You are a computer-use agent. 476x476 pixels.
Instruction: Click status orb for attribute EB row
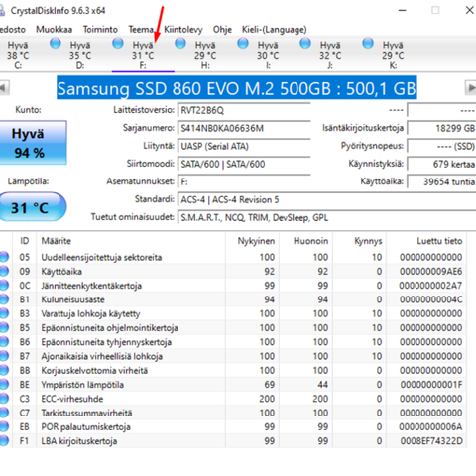coord(4,426)
